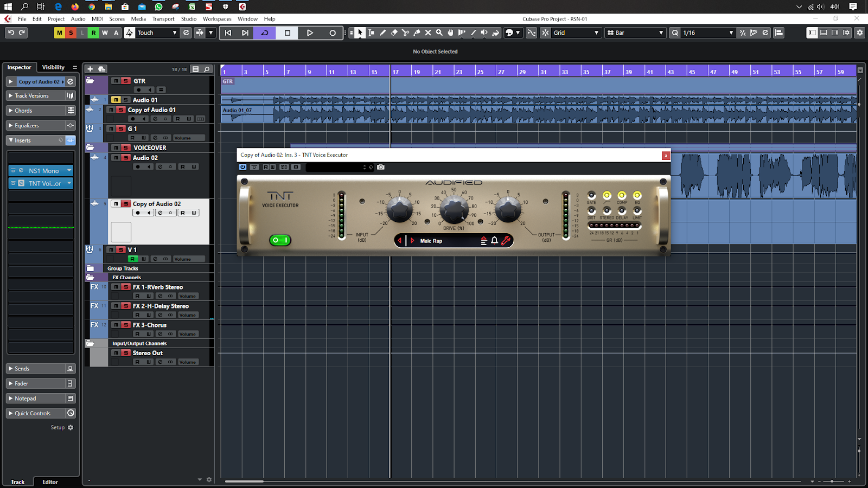Select the Erase tool
Screen dimensions: 868x488
pos(394,33)
